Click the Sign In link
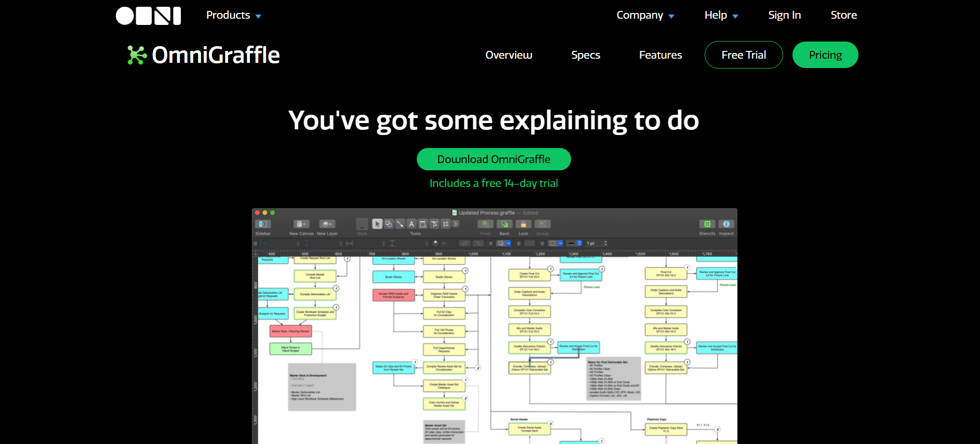980x444 pixels. pyautogui.click(x=785, y=15)
